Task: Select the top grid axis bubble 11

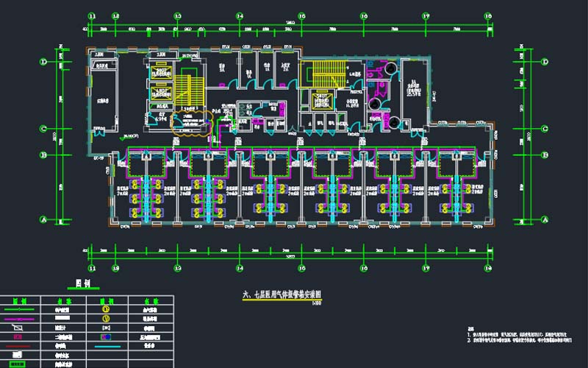Action: click(92, 15)
